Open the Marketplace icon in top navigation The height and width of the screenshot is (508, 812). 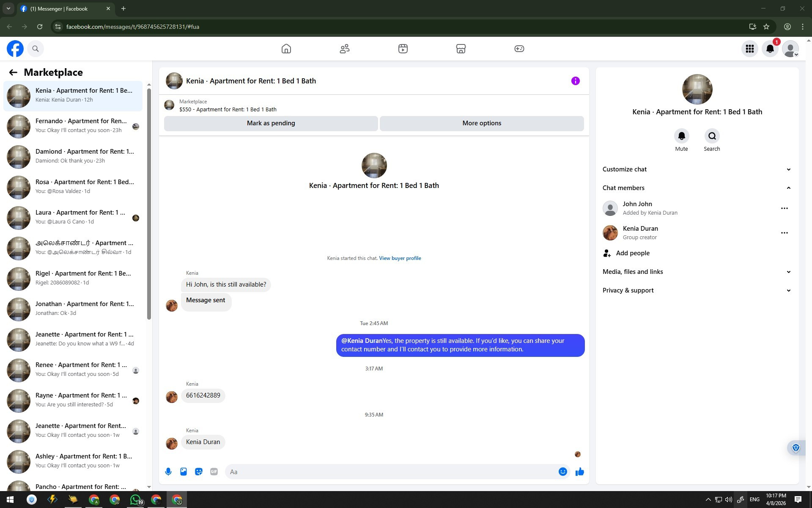tap(461, 49)
